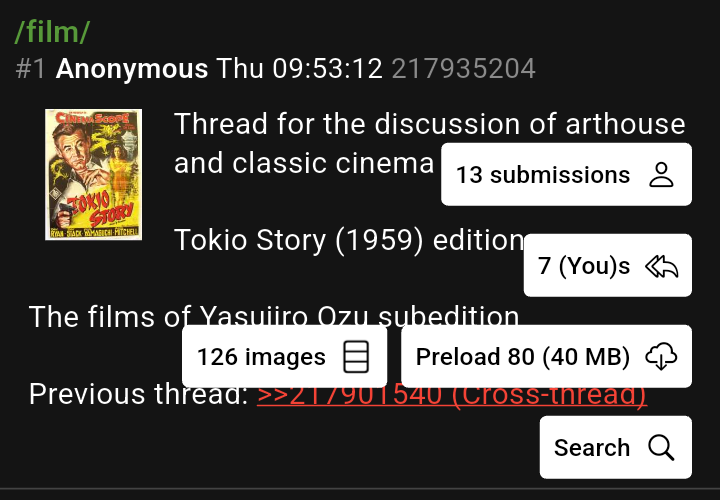Image resolution: width=720 pixels, height=500 pixels.
Task: Show the 7 (You)s replies
Action: (608, 265)
